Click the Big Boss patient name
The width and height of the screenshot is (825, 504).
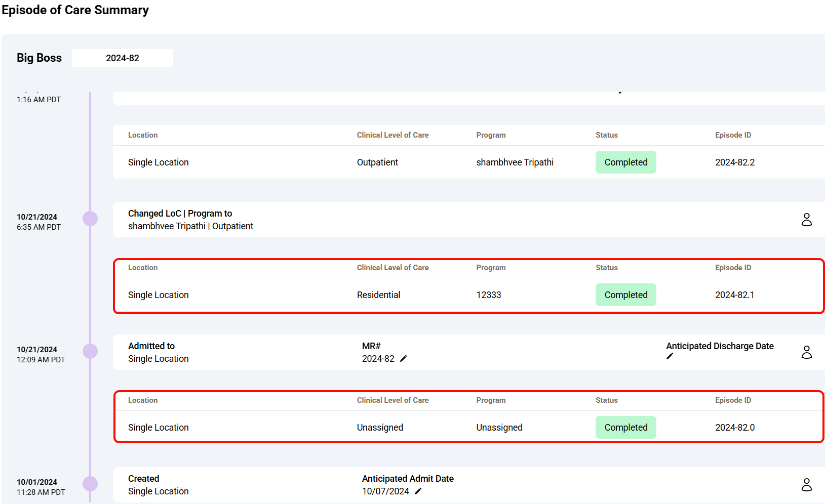pyautogui.click(x=39, y=58)
